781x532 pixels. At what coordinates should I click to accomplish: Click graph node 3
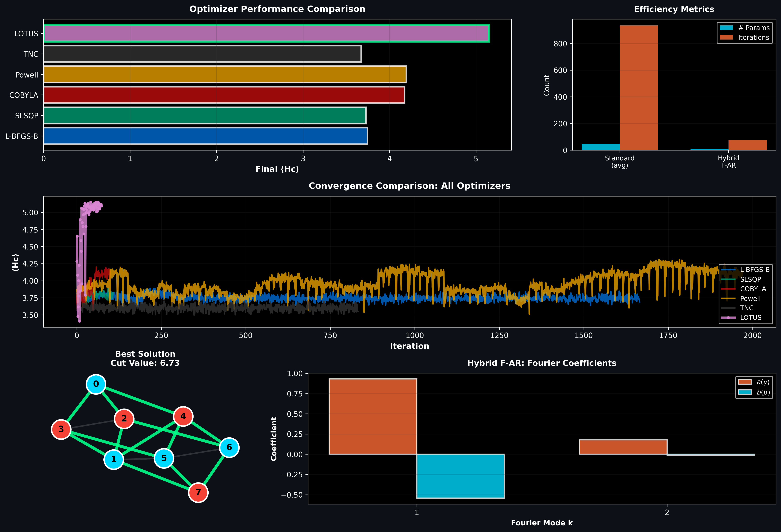point(61,429)
